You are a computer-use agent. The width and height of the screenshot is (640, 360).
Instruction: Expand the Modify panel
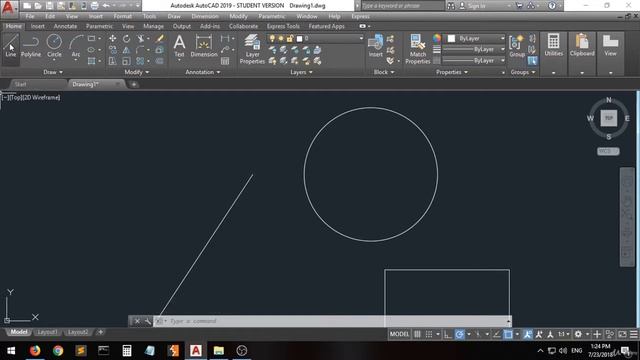137,72
